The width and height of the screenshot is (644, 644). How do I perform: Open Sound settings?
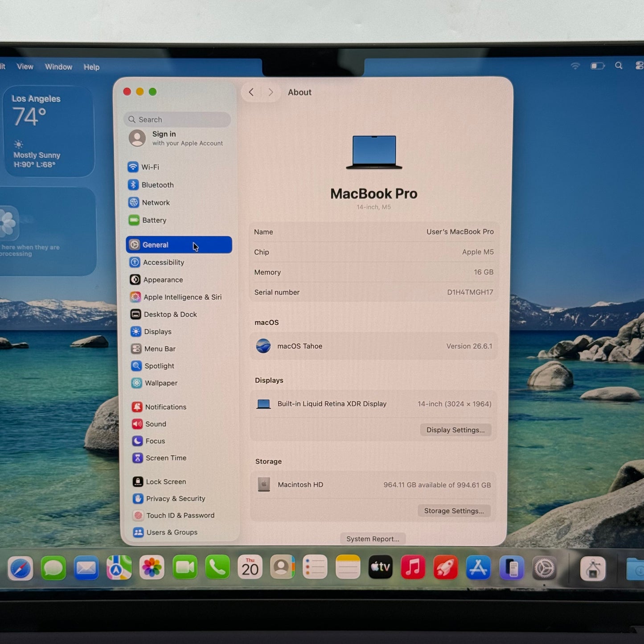point(181,424)
